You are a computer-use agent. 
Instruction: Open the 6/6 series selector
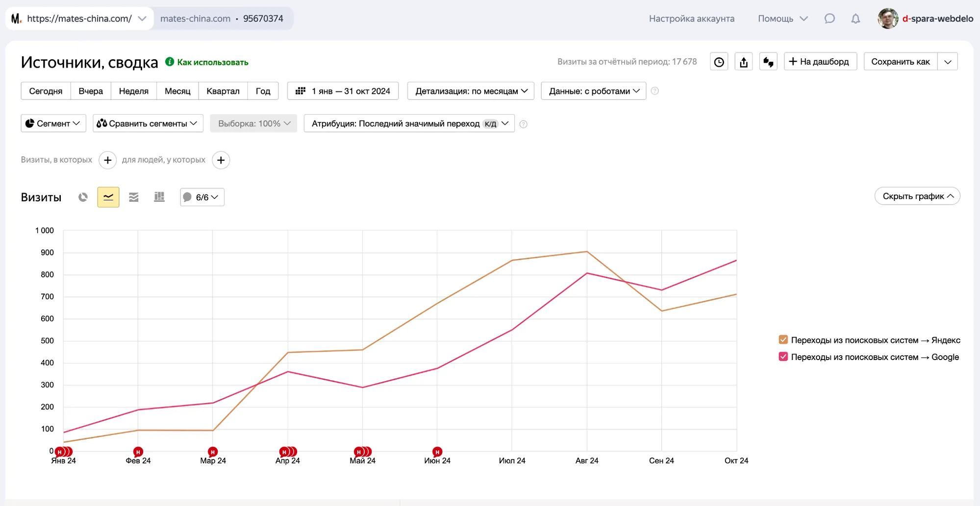pos(202,197)
